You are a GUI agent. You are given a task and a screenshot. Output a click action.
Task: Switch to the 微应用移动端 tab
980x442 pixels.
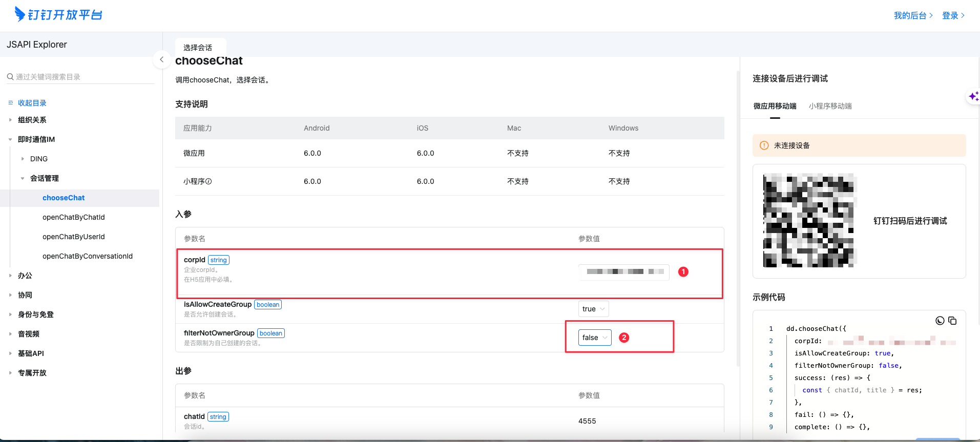[775, 106]
